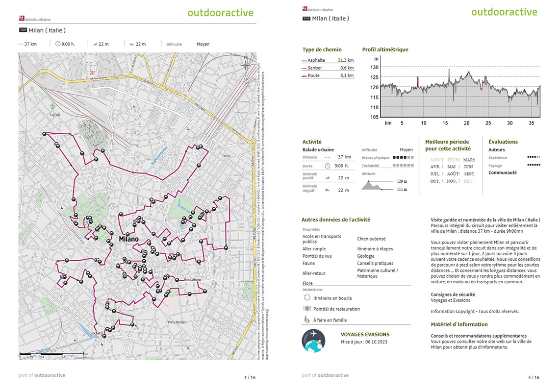559x392 pixels.
Task: Click page number 3 / 16
Action: (x=534, y=377)
